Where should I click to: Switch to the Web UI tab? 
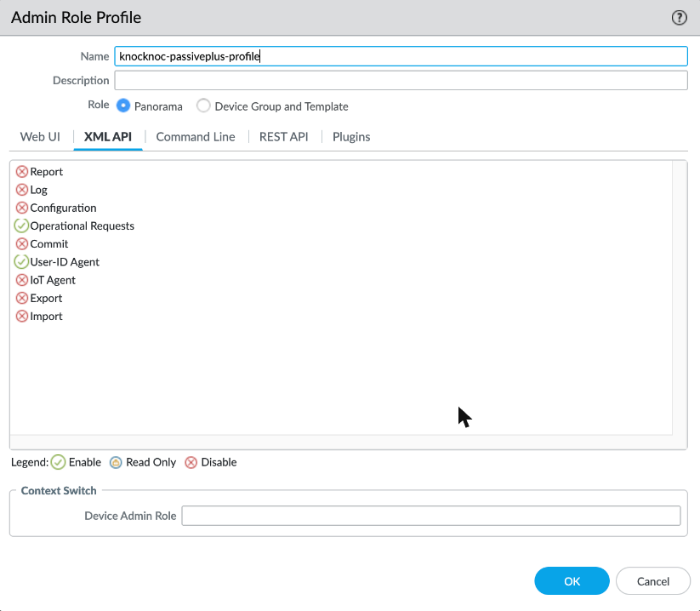40,137
